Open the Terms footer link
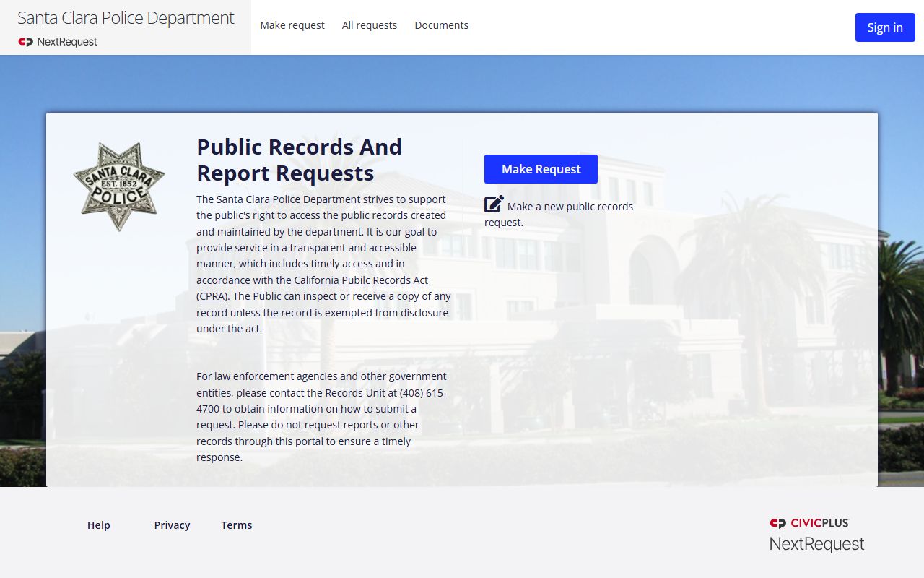This screenshot has width=924, height=578. [237, 525]
